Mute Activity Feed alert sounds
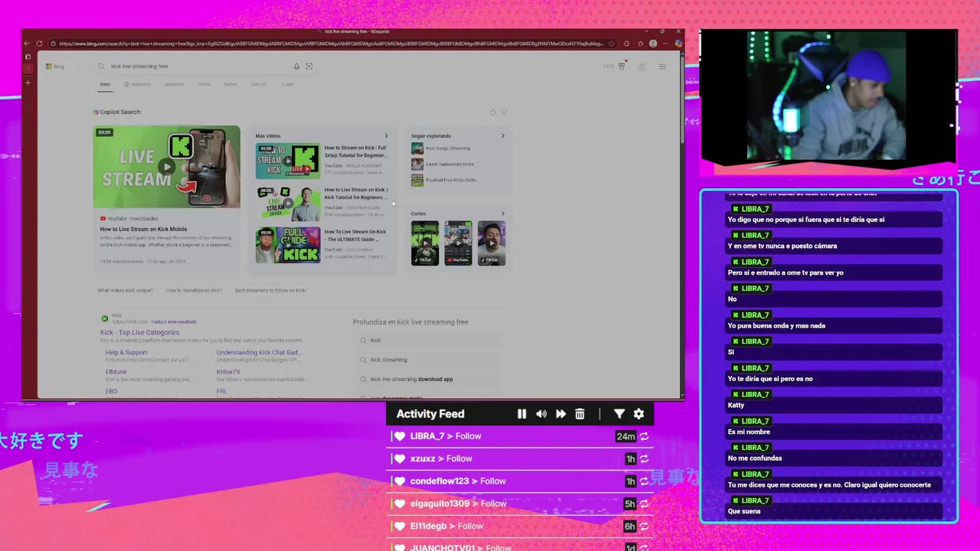 (541, 414)
